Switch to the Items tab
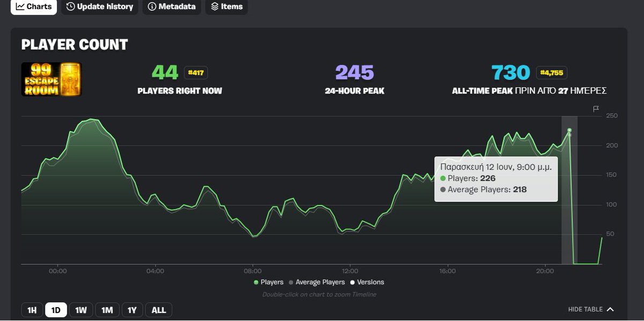 point(226,7)
